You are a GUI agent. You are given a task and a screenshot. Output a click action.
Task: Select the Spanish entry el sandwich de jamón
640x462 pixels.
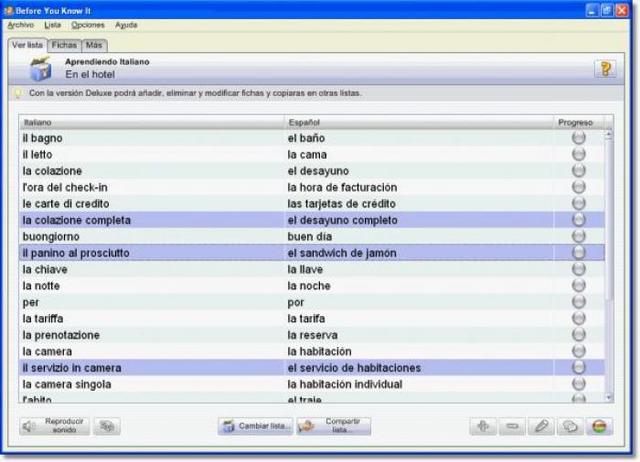pyautogui.click(x=342, y=253)
